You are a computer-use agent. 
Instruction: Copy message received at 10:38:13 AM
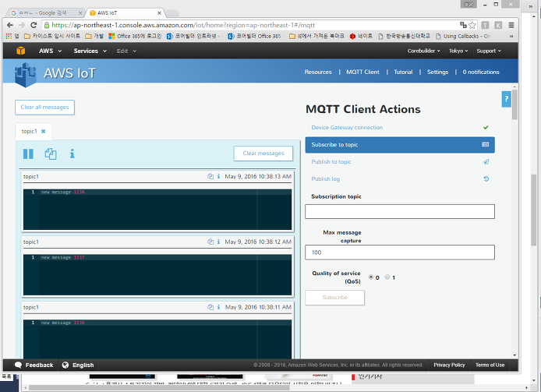coord(210,176)
